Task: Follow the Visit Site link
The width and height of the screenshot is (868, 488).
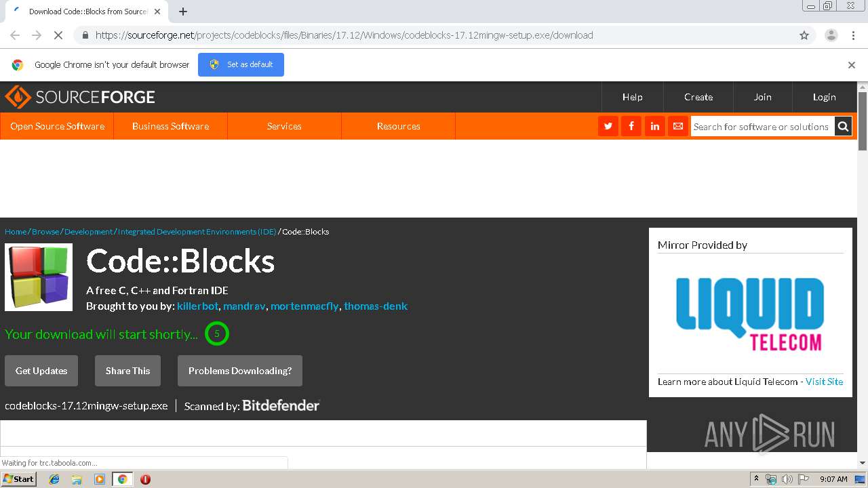Action: point(825,382)
